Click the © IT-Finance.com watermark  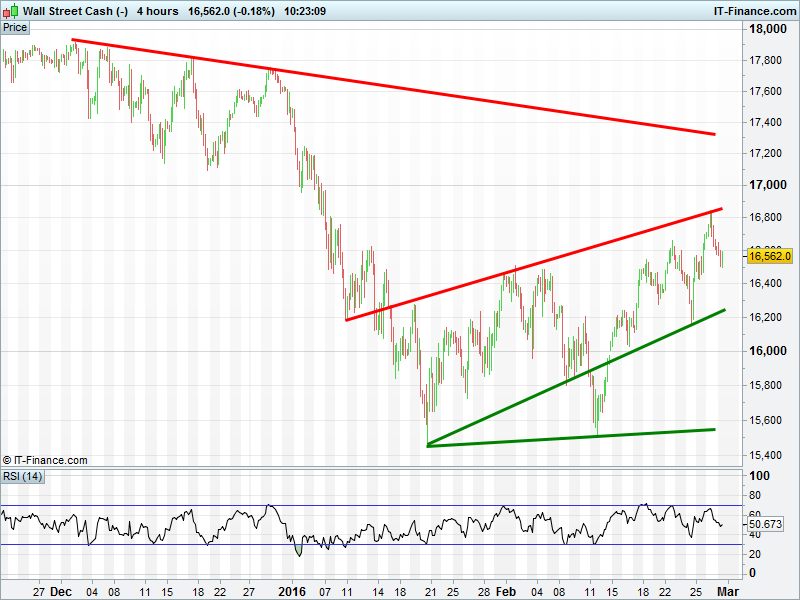pos(45,460)
